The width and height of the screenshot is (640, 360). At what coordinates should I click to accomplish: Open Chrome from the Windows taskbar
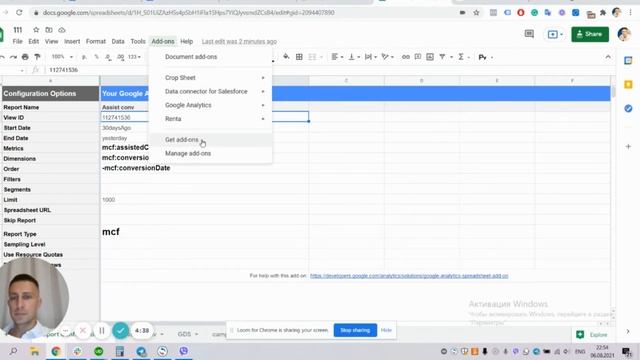tap(56, 351)
